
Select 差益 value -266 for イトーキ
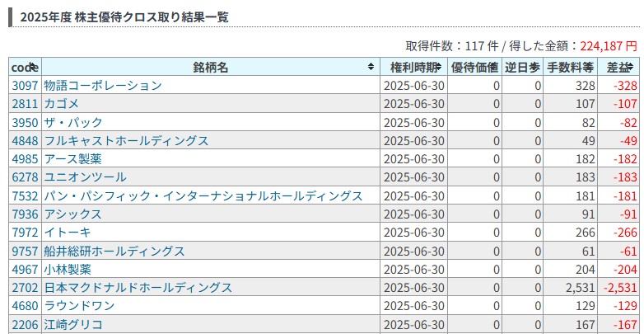[625, 233]
